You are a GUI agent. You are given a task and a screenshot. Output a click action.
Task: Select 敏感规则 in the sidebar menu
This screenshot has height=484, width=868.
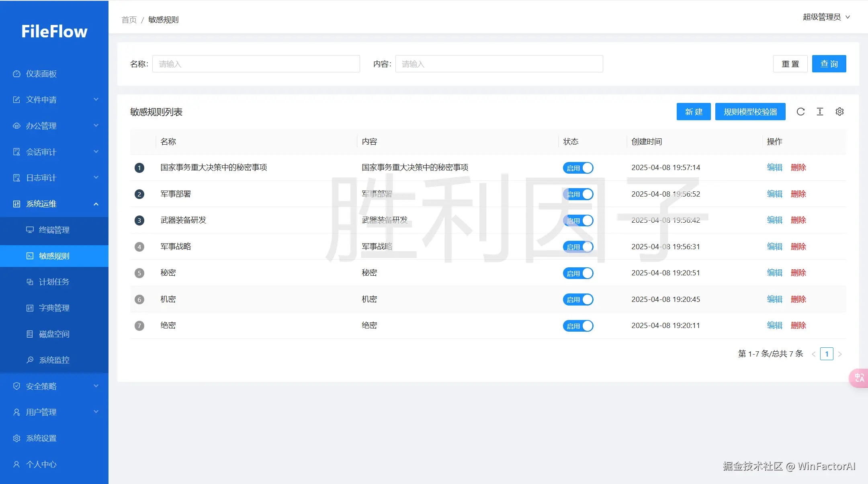pyautogui.click(x=54, y=256)
